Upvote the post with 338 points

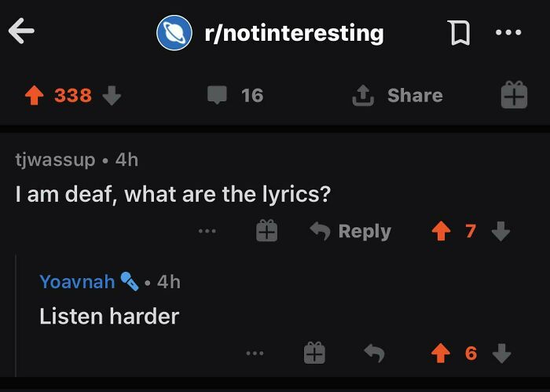click(33, 96)
